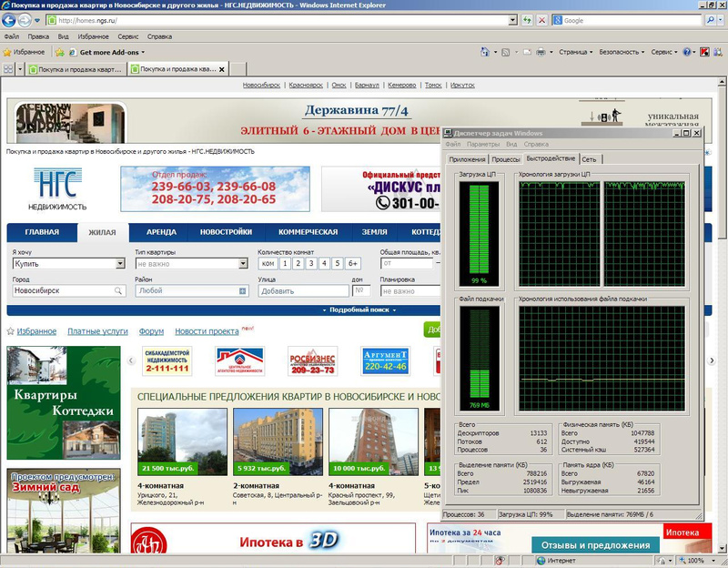Add to Favorites bar star icon
This screenshot has width=728, height=568.
(x=60, y=53)
